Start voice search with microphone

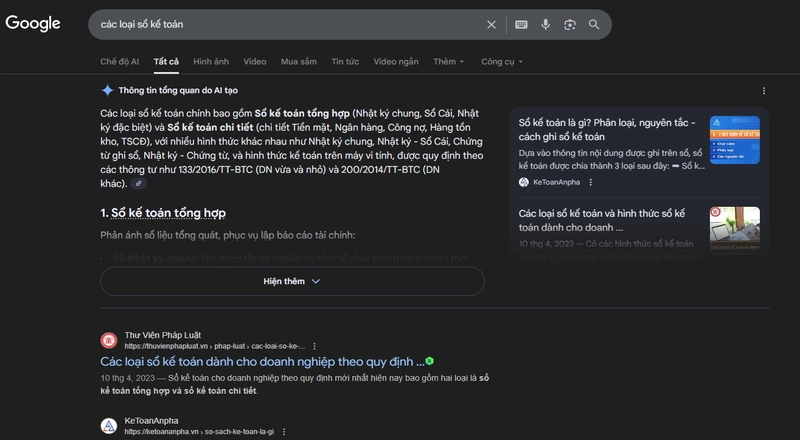click(x=545, y=25)
